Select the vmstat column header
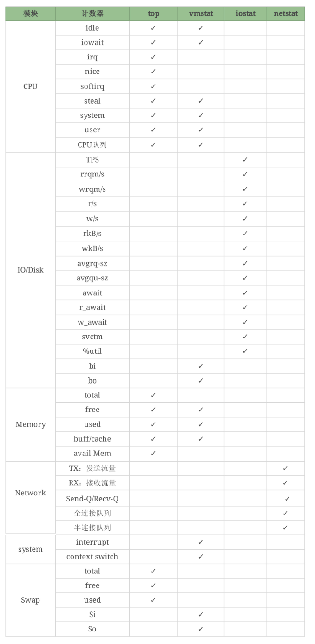This screenshot has width=315, height=644. [201, 13]
